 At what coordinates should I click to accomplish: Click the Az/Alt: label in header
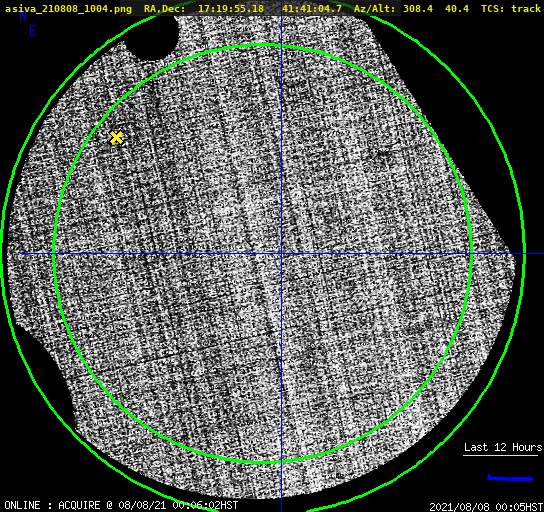click(x=375, y=9)
